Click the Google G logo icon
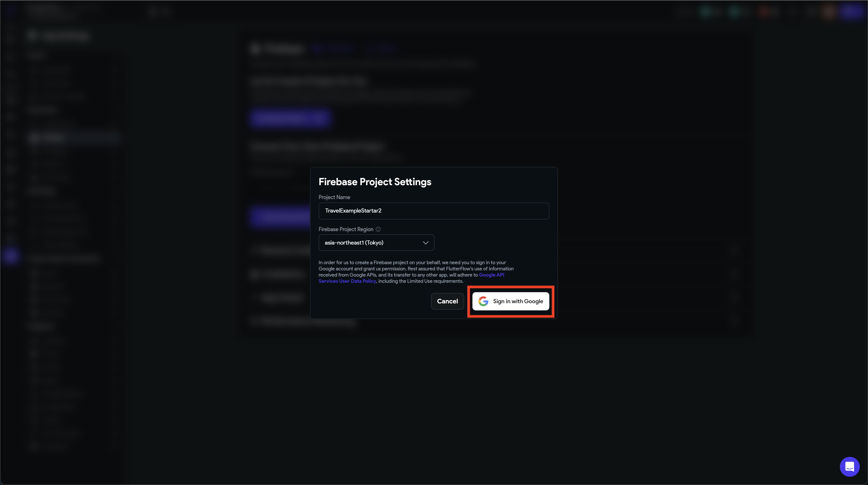868x485 pixels. pyautogui.click(x=483, y=301)
